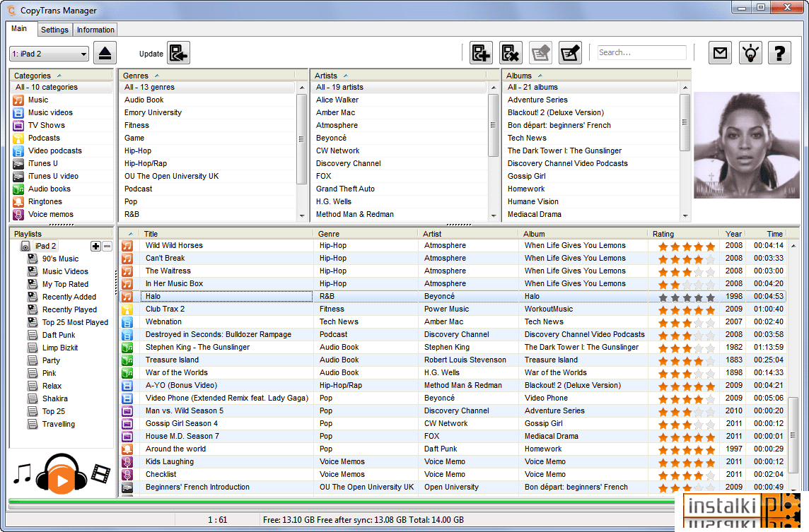Click the eject iPad button
This screenshot has width=809, height=532.
[x=105, y=53]
